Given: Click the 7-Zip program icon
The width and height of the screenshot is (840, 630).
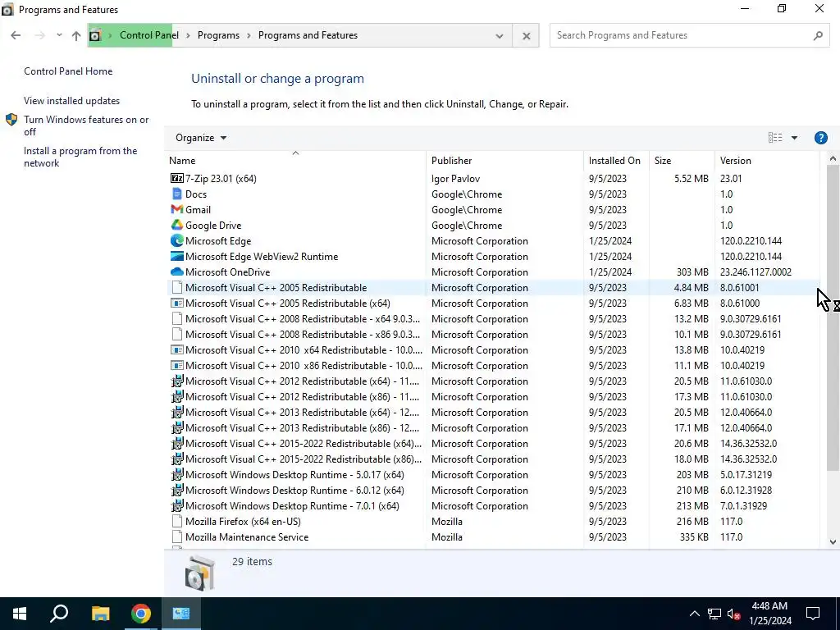Looking at the screenshot, I should click(x=177, y=178).
